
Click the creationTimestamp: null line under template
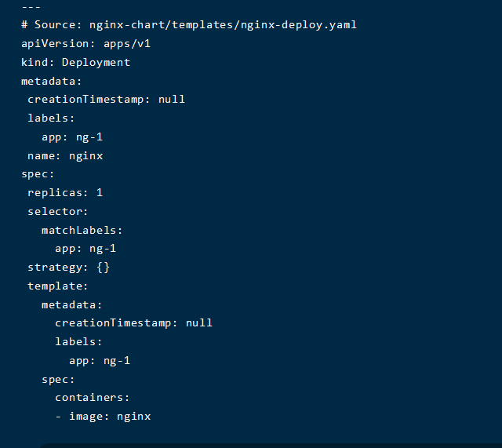[133, 322]
